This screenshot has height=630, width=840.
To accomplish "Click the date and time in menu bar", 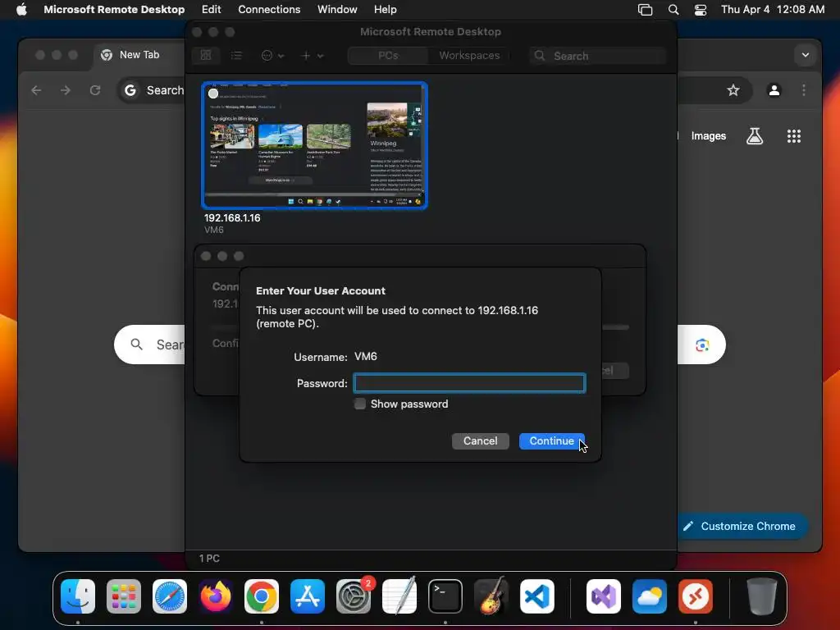I will coord(773,10).
